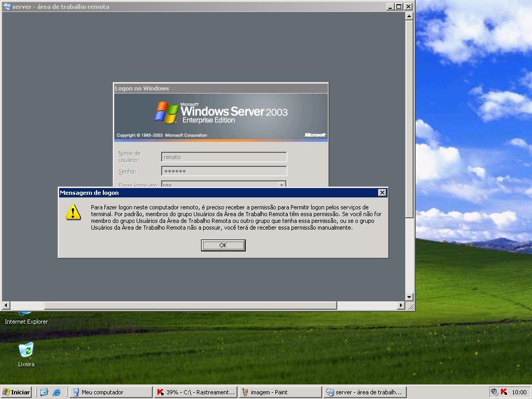Click the Microsoft logo in the logon banner
This screenshot has width=532, height=399.
(x=315, y=135)
